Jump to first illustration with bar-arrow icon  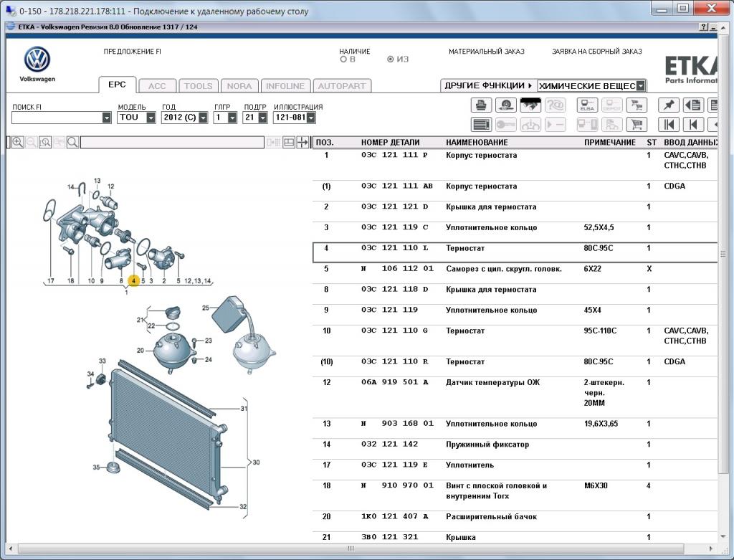(669, 125)
